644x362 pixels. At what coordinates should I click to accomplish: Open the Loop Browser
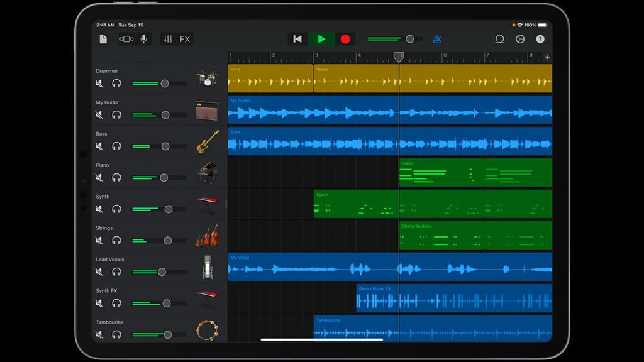point(500,39)
